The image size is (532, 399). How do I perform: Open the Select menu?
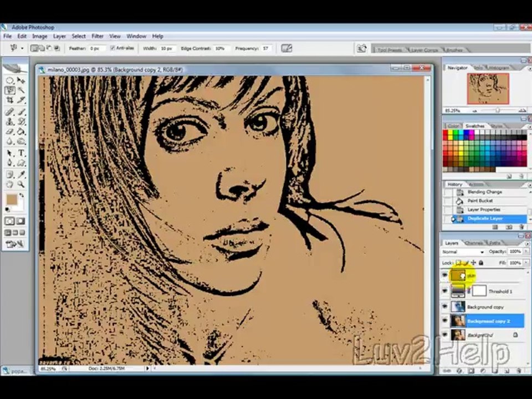78,36
